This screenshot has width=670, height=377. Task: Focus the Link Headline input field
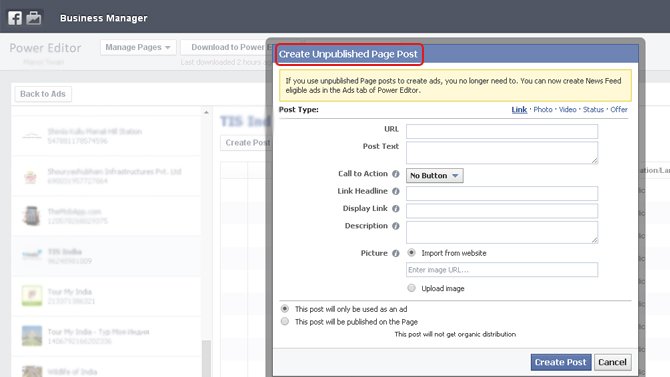(502, 193)
